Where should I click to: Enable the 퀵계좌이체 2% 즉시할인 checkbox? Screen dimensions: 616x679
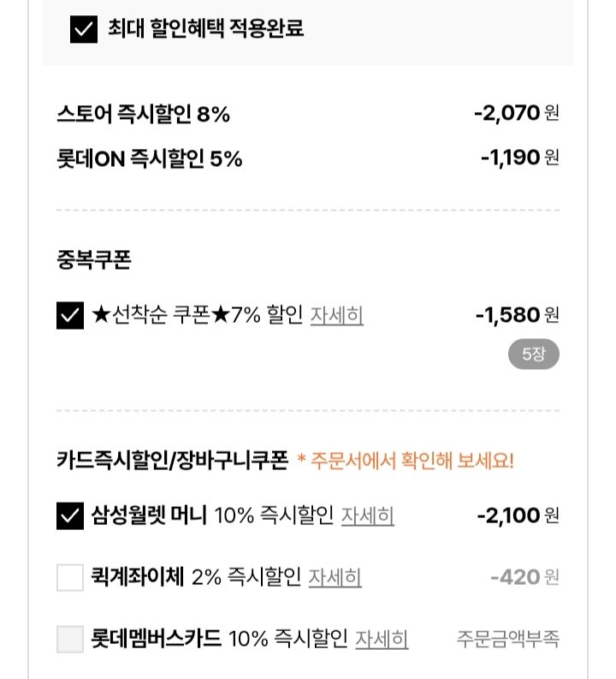point(69,578)
